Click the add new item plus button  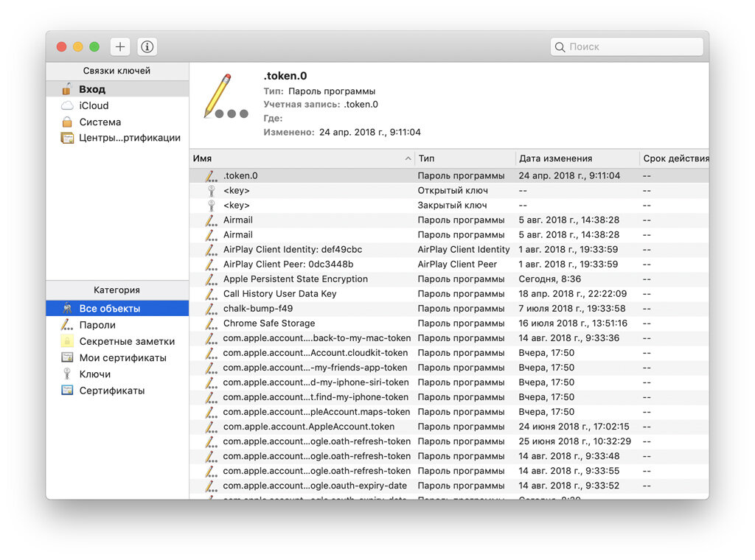pyautogui.click(x=120, y=46)
